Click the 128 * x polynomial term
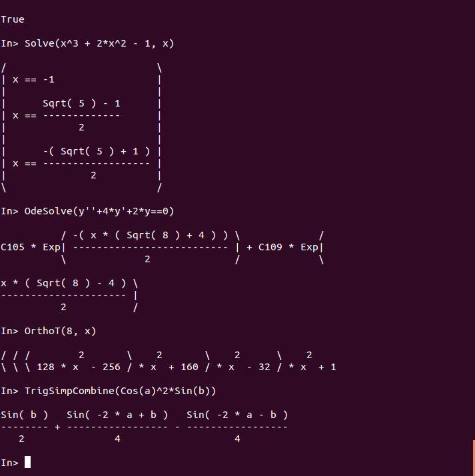This screenshot has height=476, width=475. 57,367
